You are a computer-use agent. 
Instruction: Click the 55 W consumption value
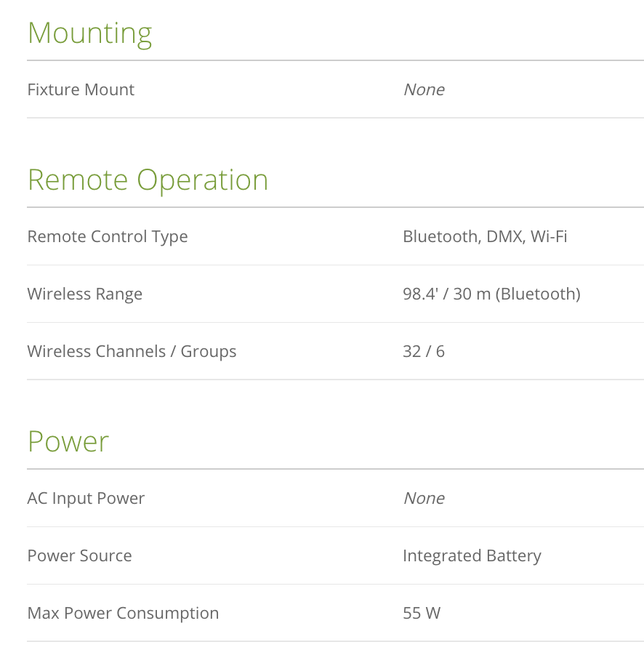(x=422, y=613)
